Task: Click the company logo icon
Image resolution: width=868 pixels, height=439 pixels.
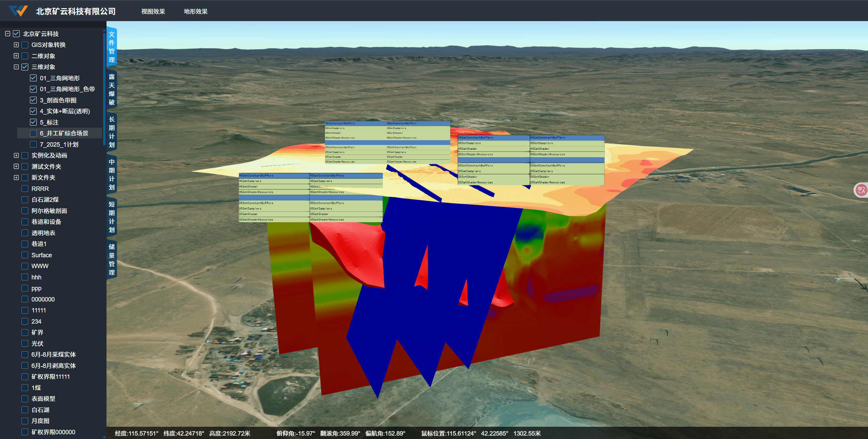Action: [x=18, y=11]
